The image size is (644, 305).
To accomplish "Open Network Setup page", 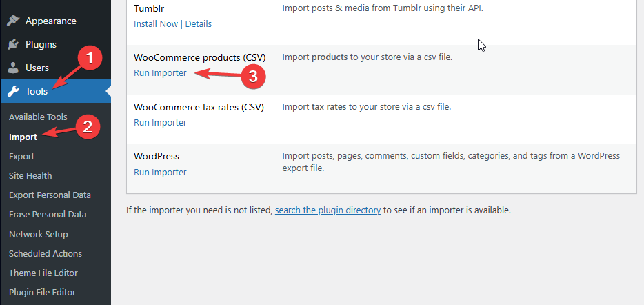I will point(38,234).
